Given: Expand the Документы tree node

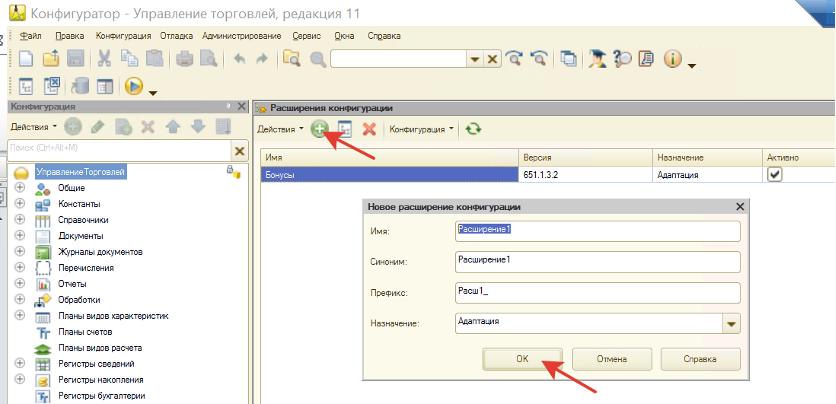Looking at the screenshot, I should pos(19,236).
